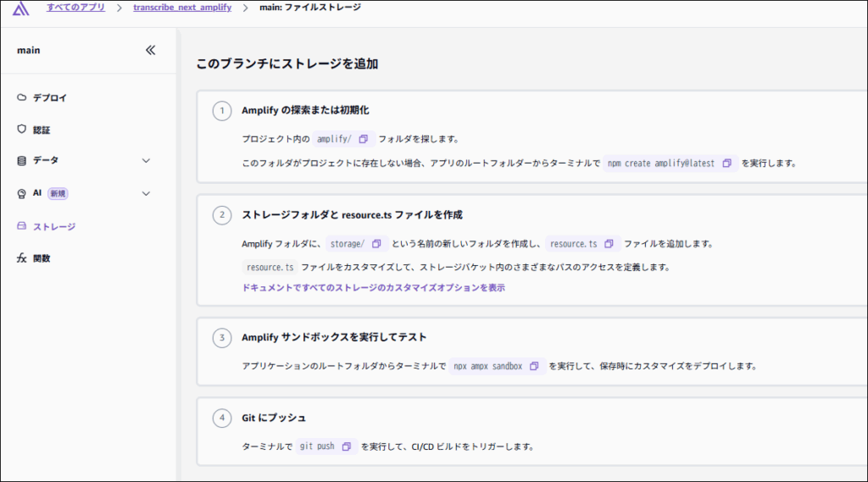The image size is (868, 482).
Task: Click the 関数 fx icon
Action: point(21,258)
